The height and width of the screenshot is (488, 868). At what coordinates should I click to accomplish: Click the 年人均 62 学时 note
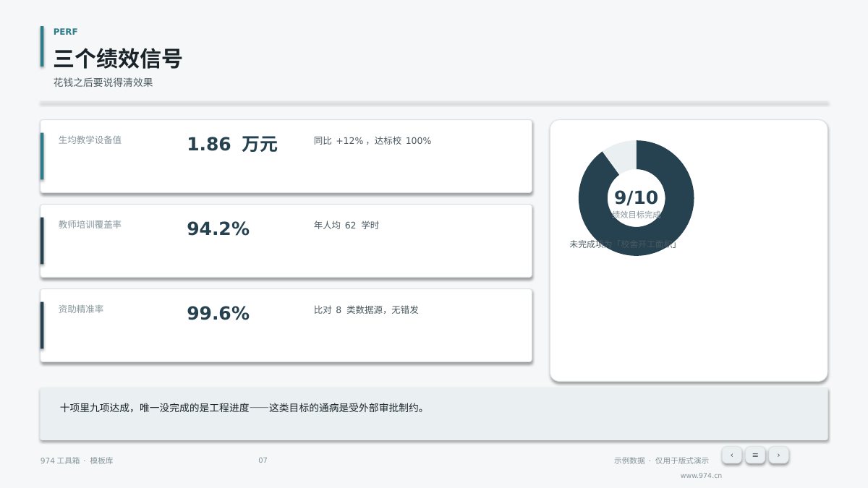[346, 226]
